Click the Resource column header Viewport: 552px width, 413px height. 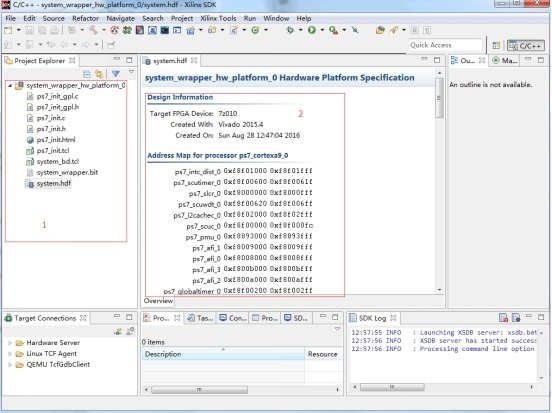[323, 354]
